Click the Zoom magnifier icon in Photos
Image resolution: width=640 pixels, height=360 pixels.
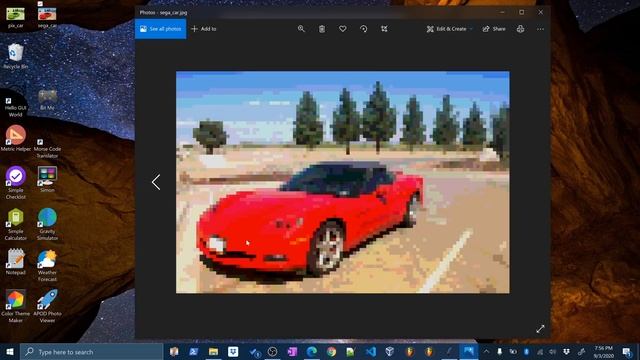pos(301,29)
